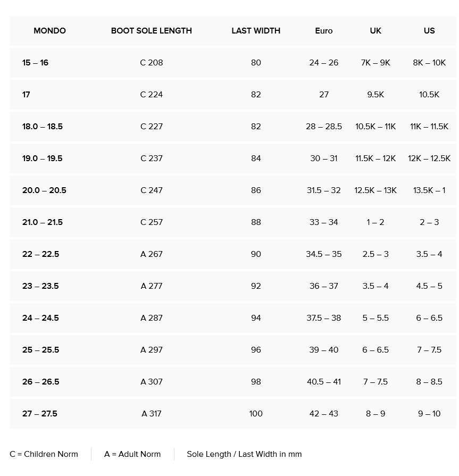The width and height of the screenshot is (459, 476).
Task: Select last width 96 cell
Action: point(256,350)
